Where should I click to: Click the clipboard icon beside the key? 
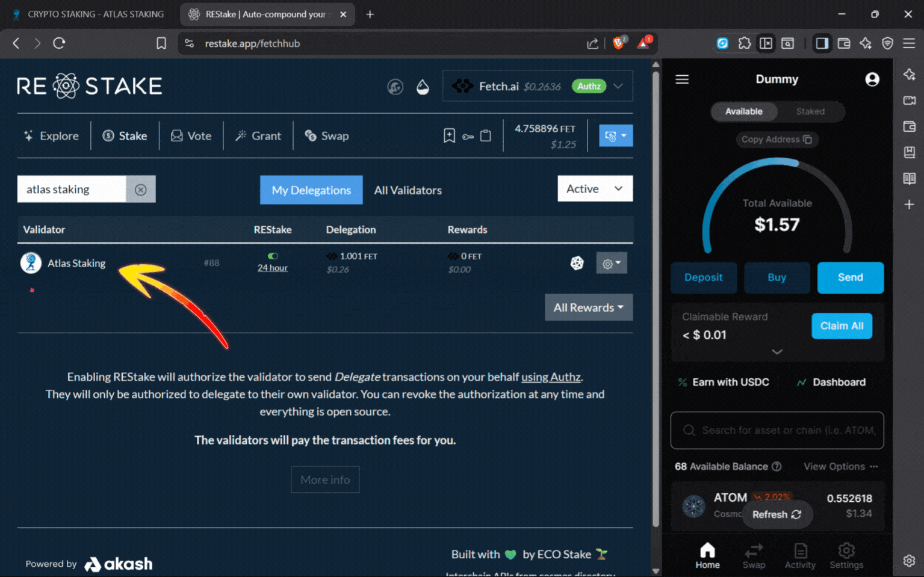pyautogui.click(x=485, y=135)
